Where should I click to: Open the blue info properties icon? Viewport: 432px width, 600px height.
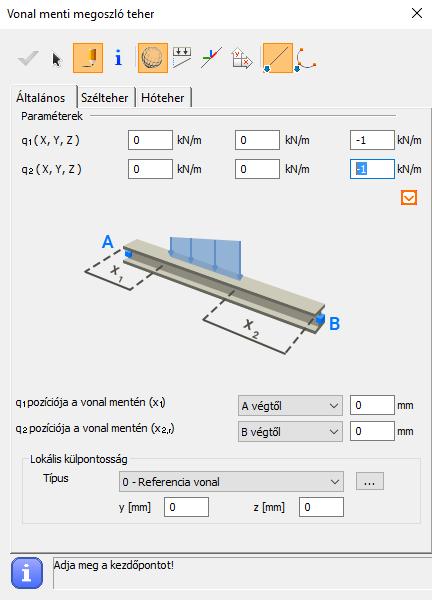[119, 58]
